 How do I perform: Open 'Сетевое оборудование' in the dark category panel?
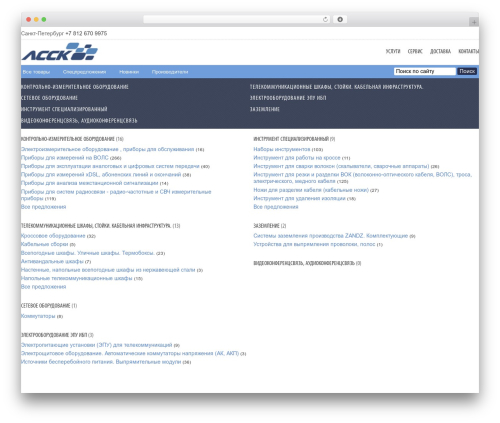(x=49, y=98)
